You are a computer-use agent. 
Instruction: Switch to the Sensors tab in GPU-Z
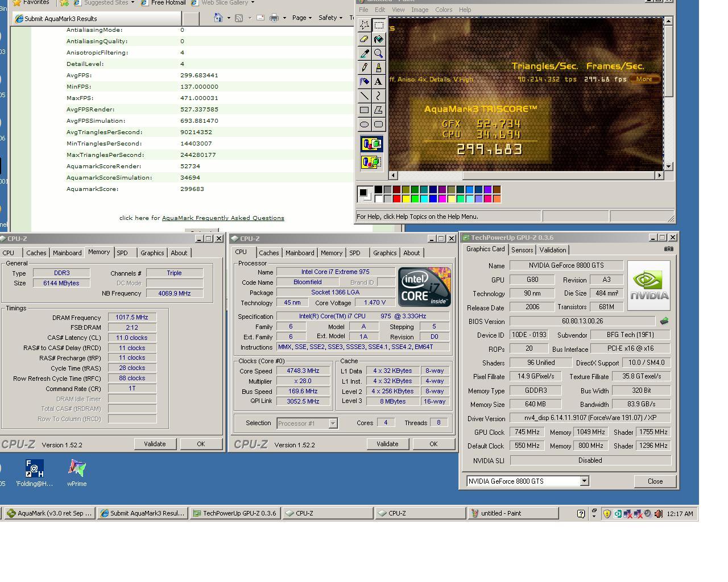click(x=522, y=250)
